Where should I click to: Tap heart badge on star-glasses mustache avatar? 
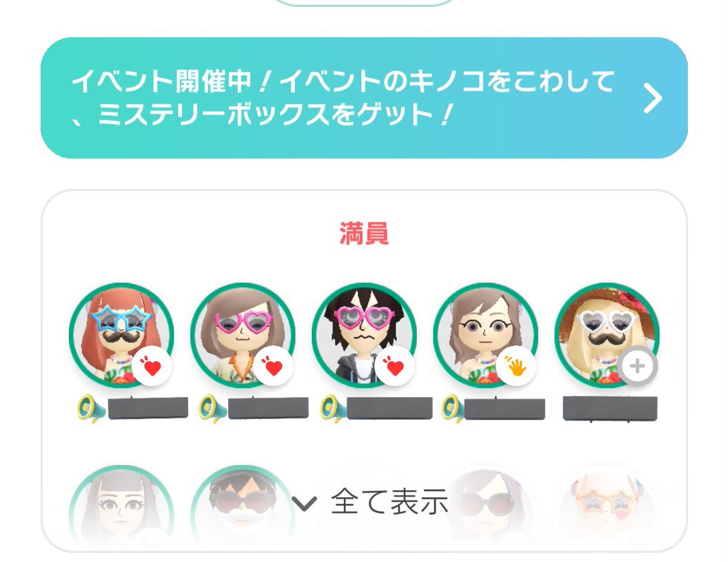[x=152, y=366]
